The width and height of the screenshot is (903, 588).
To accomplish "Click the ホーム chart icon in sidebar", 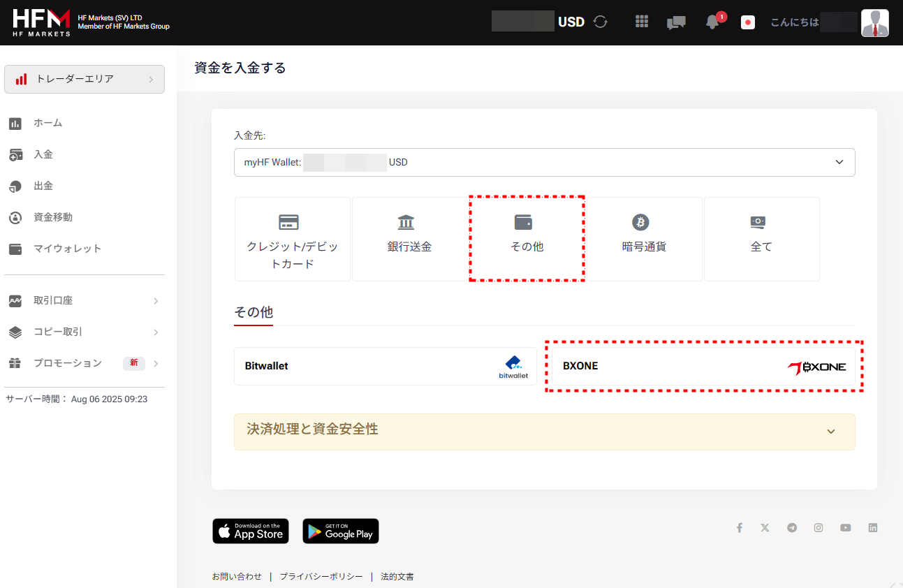I will point(15,124).
